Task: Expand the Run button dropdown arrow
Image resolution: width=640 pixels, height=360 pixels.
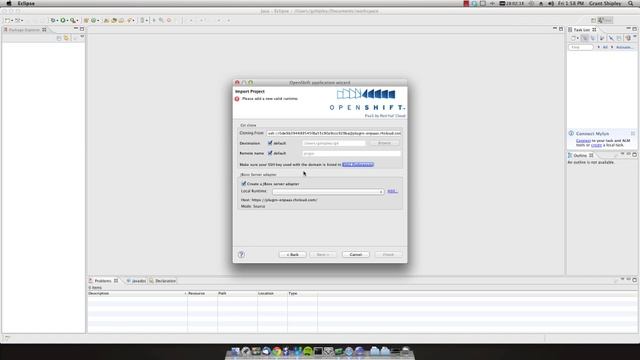Action: pos(67,20)
